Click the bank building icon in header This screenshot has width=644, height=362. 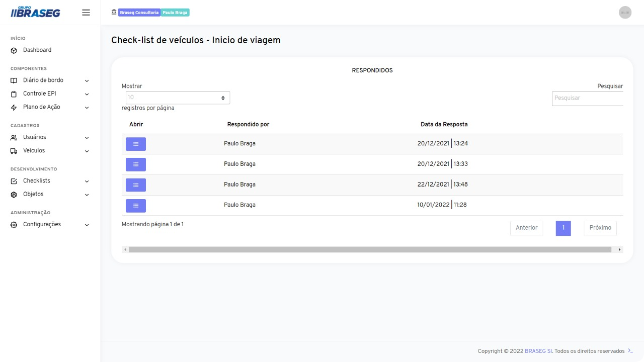coord(114,12)
